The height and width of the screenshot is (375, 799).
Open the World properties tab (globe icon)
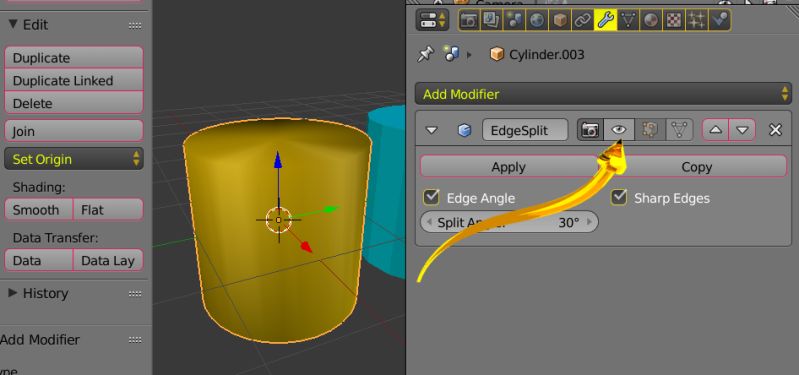click(537, 20)
